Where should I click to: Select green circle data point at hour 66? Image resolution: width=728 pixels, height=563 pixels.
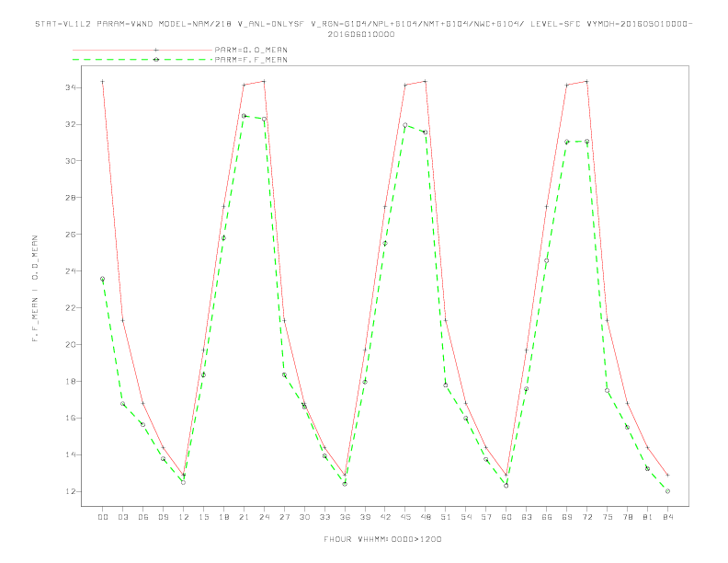point(547,260)
